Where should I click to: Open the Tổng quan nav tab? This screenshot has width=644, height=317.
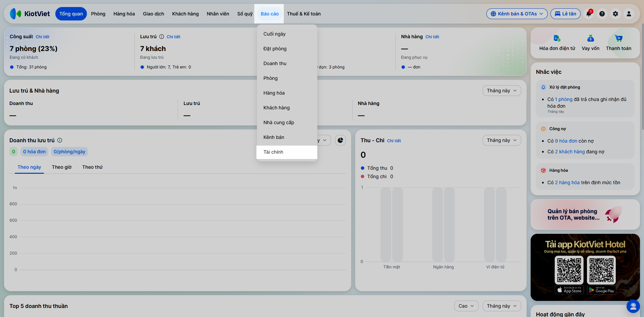click(x=71, y=14)
